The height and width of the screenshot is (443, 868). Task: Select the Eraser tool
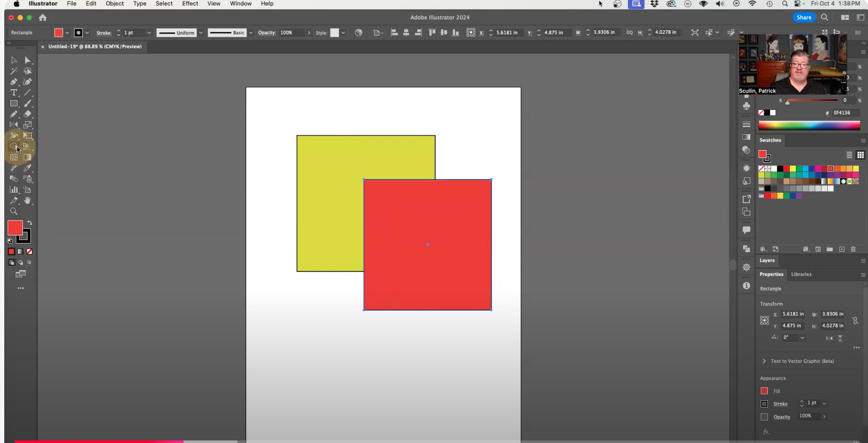click(28, 114)
